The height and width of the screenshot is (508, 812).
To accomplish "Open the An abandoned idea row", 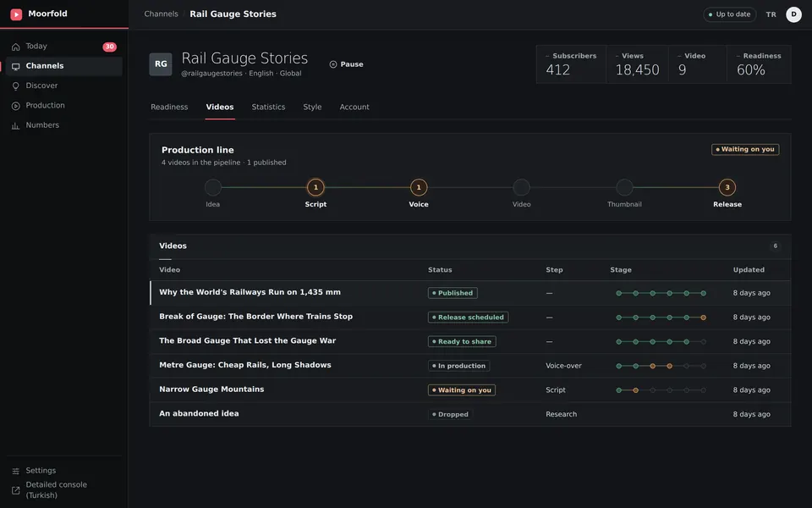I will point(470,414).
